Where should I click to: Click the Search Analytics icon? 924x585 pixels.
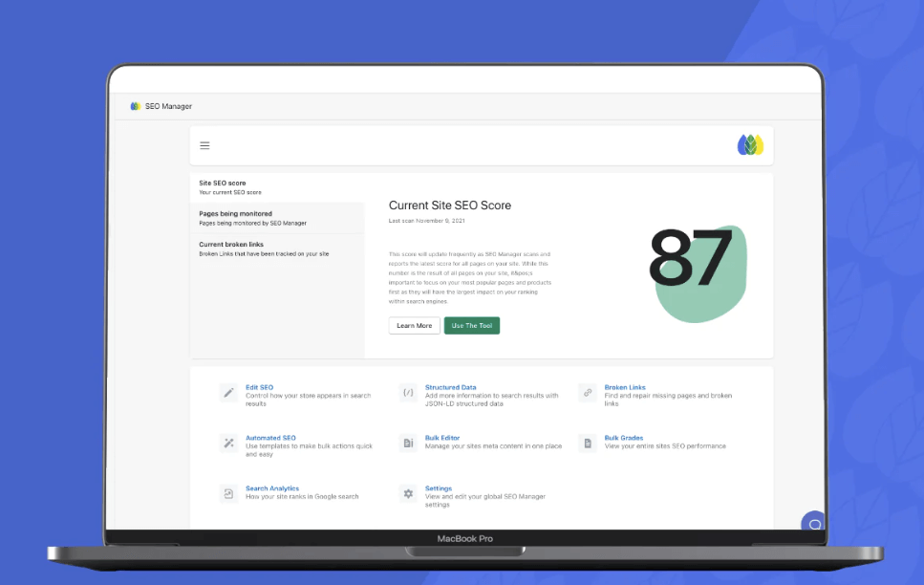[228, 493]
